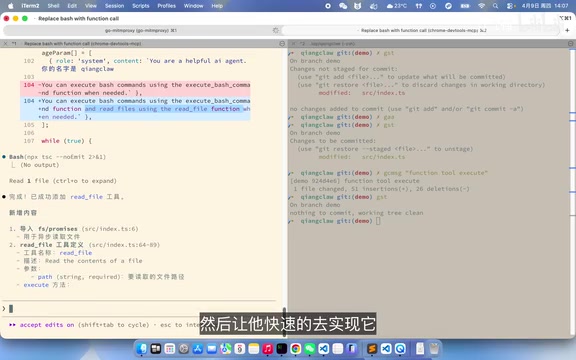
Task: Open the Shell menu
Action: click(x=53, y=6)
